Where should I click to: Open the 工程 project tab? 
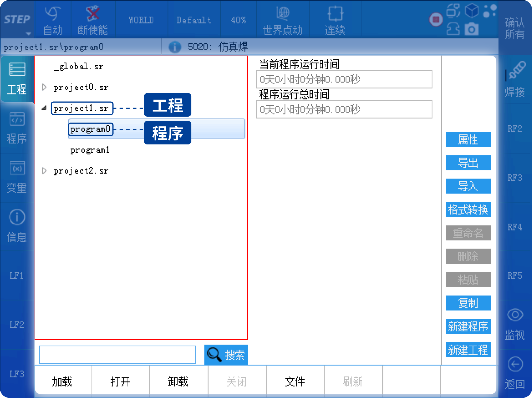tap(17, 79)
